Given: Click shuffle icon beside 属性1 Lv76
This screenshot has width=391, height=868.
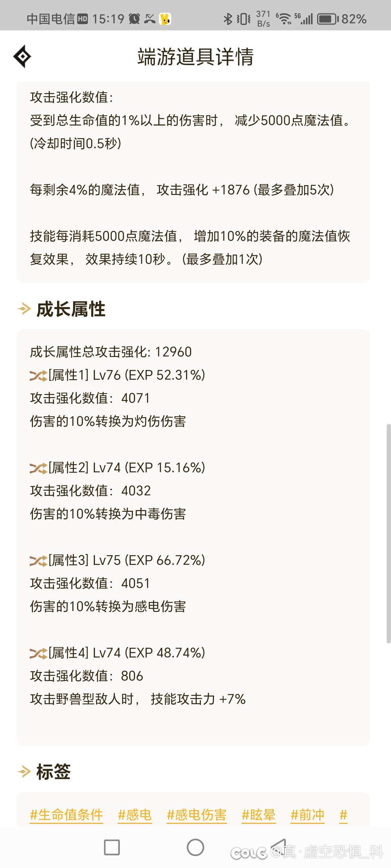Looking at the screenshot, I should pyautogui.click(x=38, y=375).
